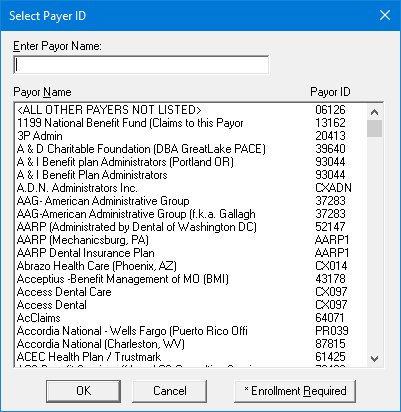Click payor ID CXADN
Screen dimensions: 401x412
point(333,188)
